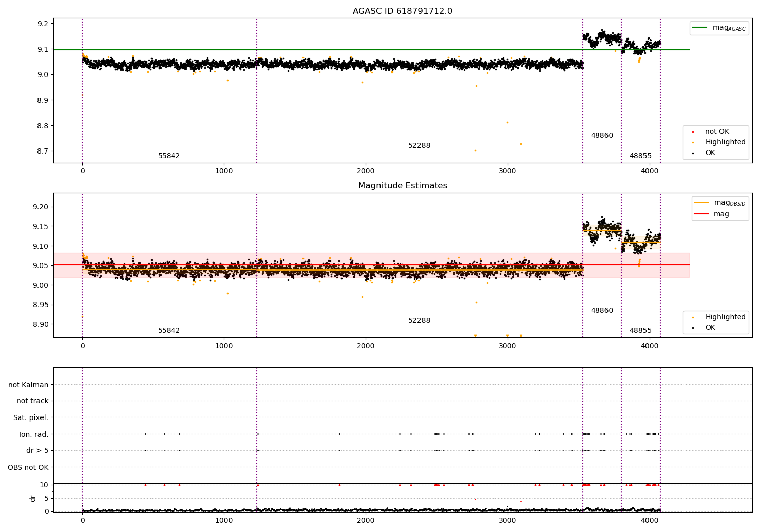
Task: Click the 5 tick on the dr axis
Action: pyautogui.click(x=46, y=499)
